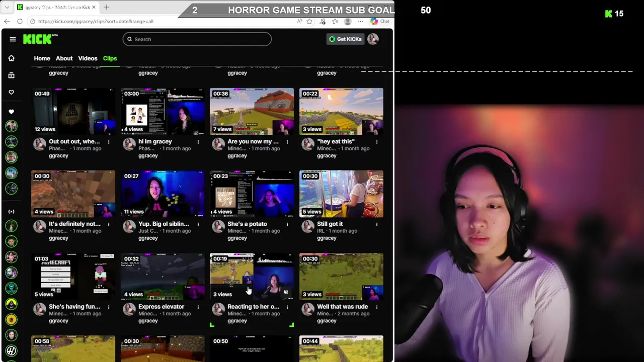Click the Search input field
This screenshot has width=644, height=362.
(197, 39)
